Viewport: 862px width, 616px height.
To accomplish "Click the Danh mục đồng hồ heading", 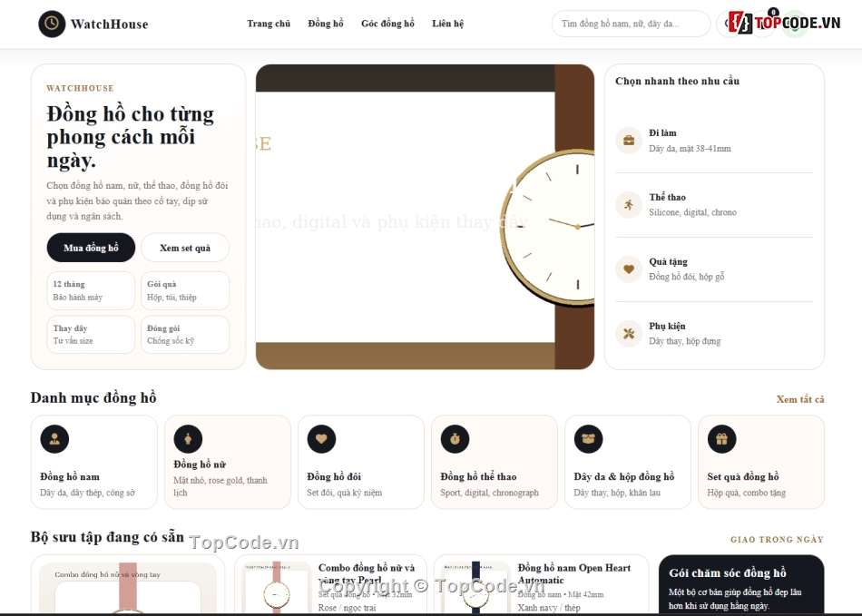I will pyautogui.click(x=93, y=398).
